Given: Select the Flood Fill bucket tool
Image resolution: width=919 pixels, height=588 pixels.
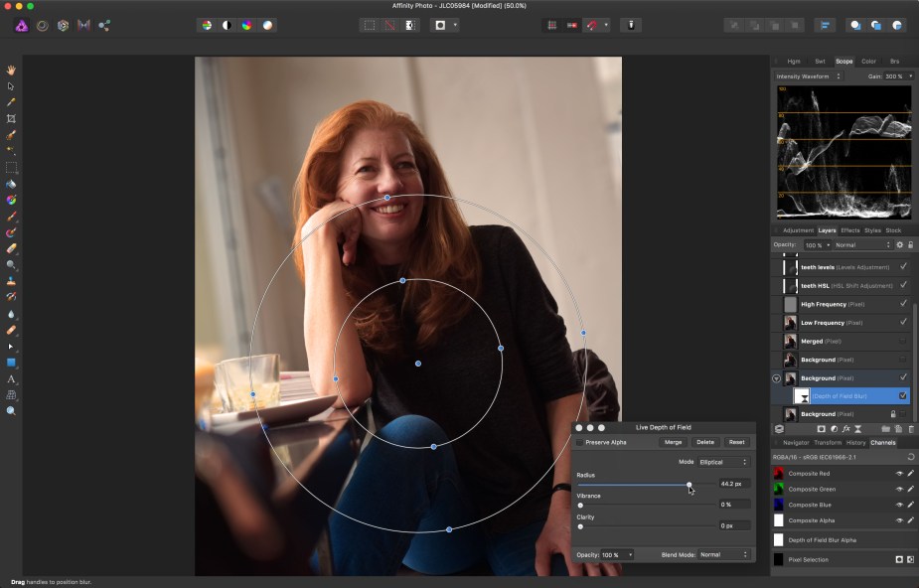Looking at the screenshot, I should coord(11,184).
